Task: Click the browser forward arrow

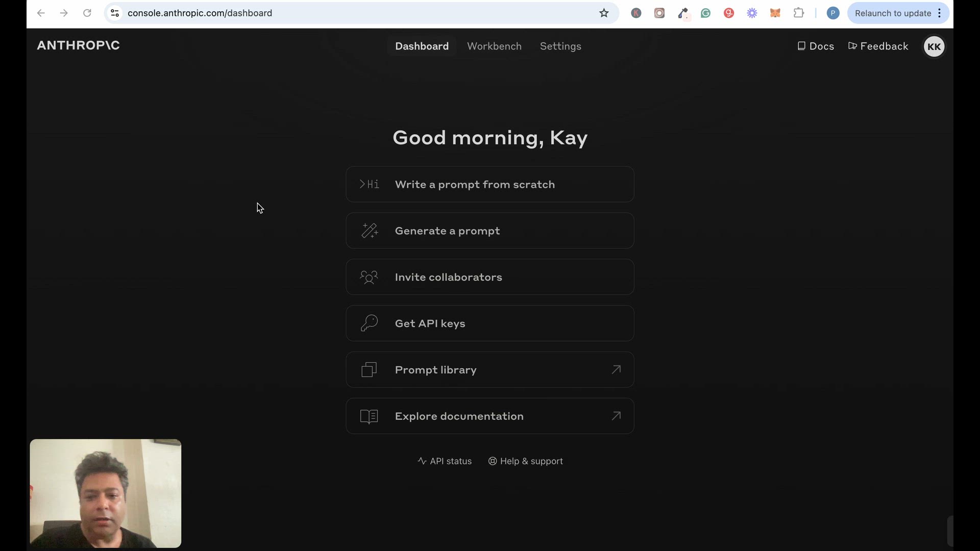Action: [x=64, y=13]
